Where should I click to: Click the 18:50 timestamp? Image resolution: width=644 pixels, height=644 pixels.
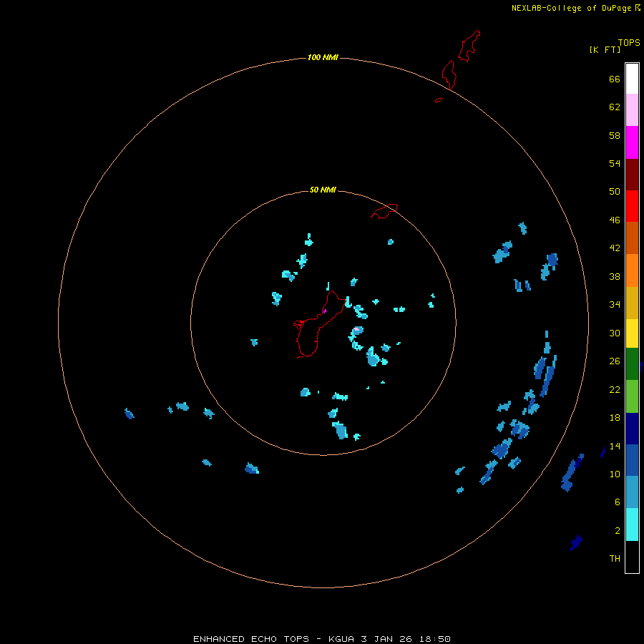[435, 639]
